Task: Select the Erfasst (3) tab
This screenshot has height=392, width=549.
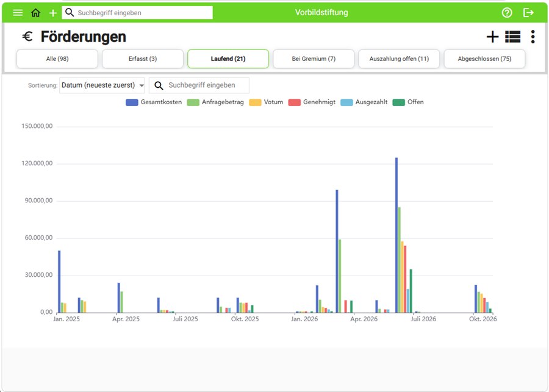Action: (x=143, y=59)
